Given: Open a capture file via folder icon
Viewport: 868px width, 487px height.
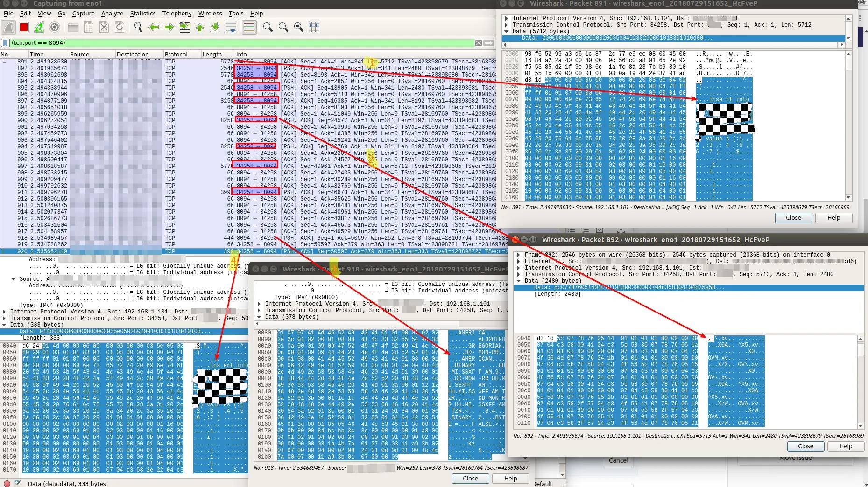Looking at the screenshot, I should click(73, 28).
